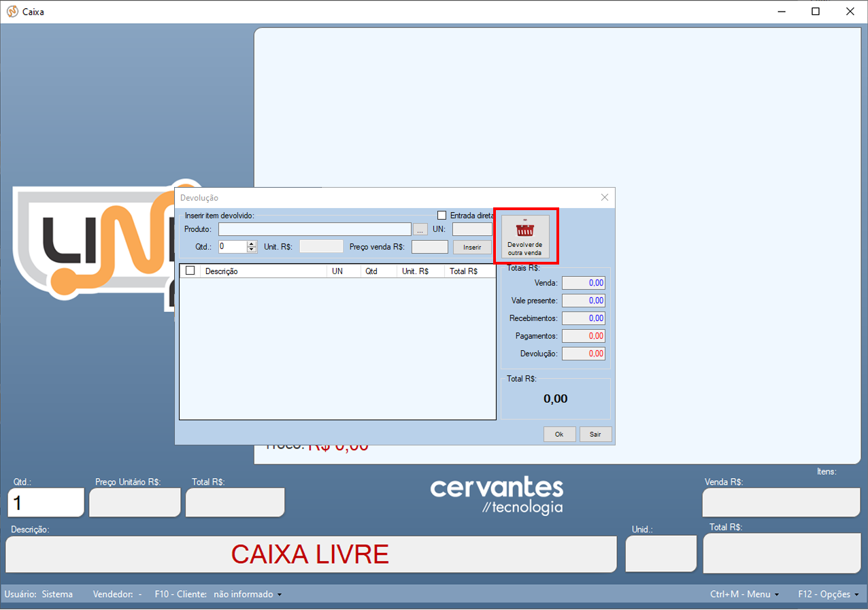868x610 pixels.
Task: Select the Venda total value field
Action: coord(584,283)
